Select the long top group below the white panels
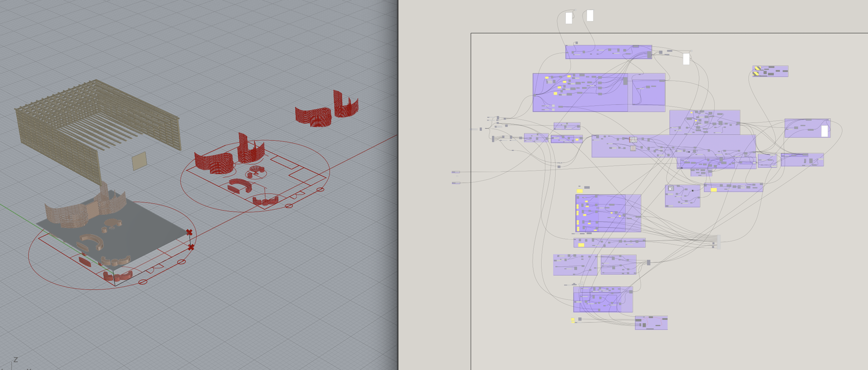868x370 pixels. click(608, 52)
